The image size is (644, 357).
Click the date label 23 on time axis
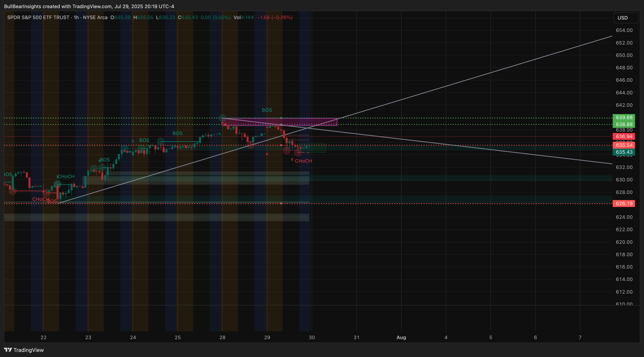pos(88,337)
